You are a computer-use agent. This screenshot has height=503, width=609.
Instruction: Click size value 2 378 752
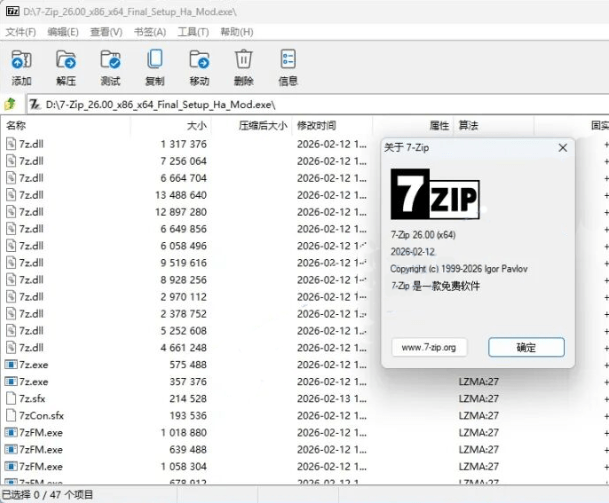coord(184,314)
